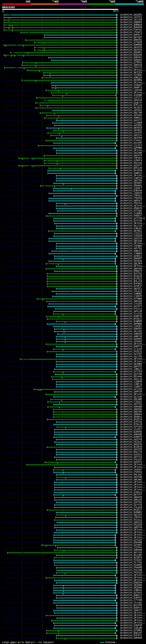146x644 pixels.
Task: Select the UniRef100_C5XHY3 label
Action: pos(131,32)
